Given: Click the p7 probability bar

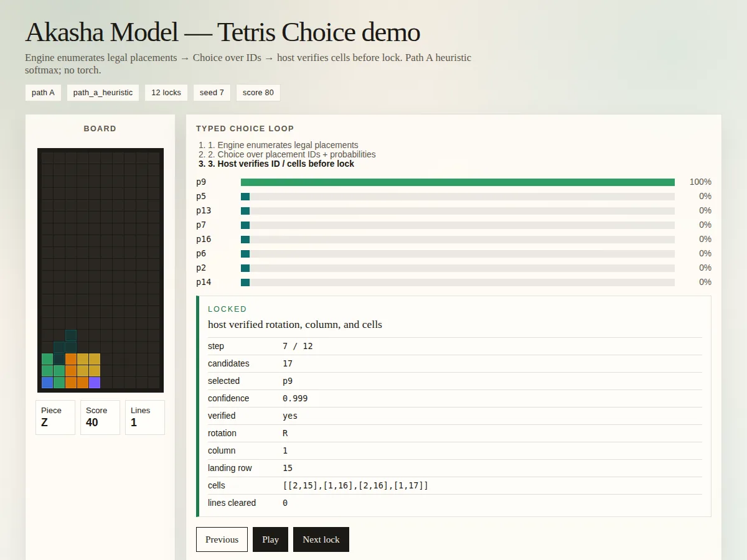Looking at the screenshot, I should coord(458,225).
